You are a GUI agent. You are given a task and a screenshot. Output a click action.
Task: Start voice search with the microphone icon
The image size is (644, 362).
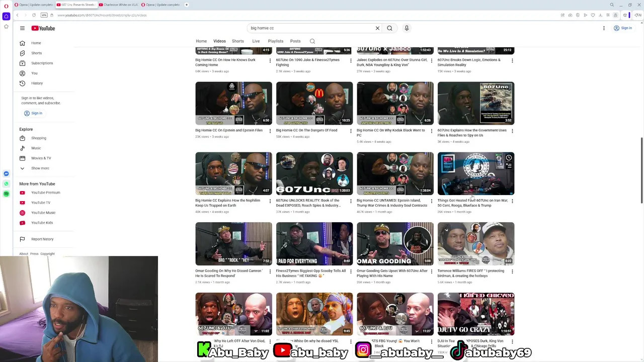point(407,28)
